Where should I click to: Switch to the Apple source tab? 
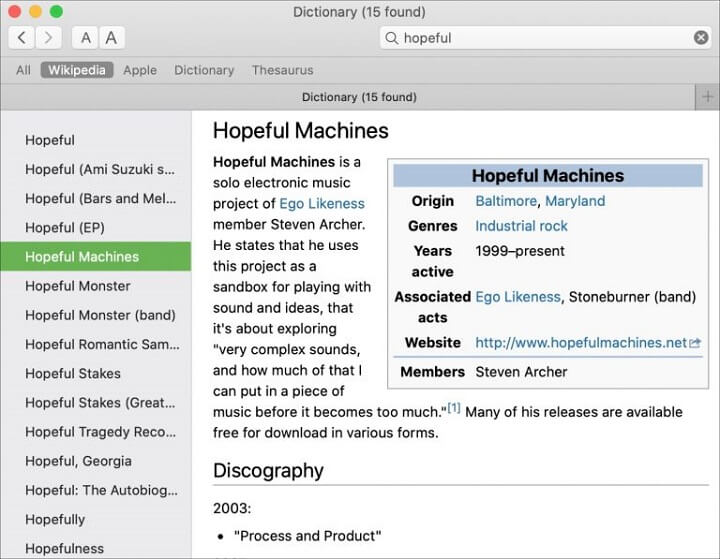click(x=140, y=70)
